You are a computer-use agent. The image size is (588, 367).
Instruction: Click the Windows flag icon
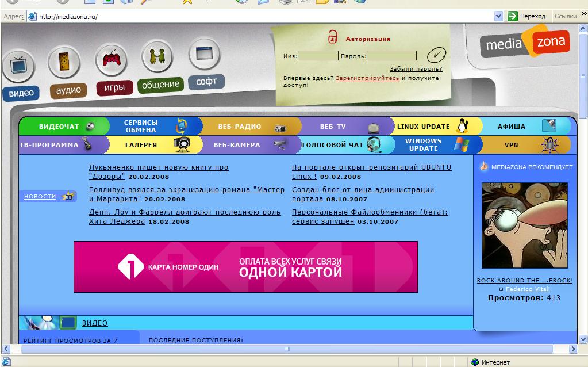461,144
